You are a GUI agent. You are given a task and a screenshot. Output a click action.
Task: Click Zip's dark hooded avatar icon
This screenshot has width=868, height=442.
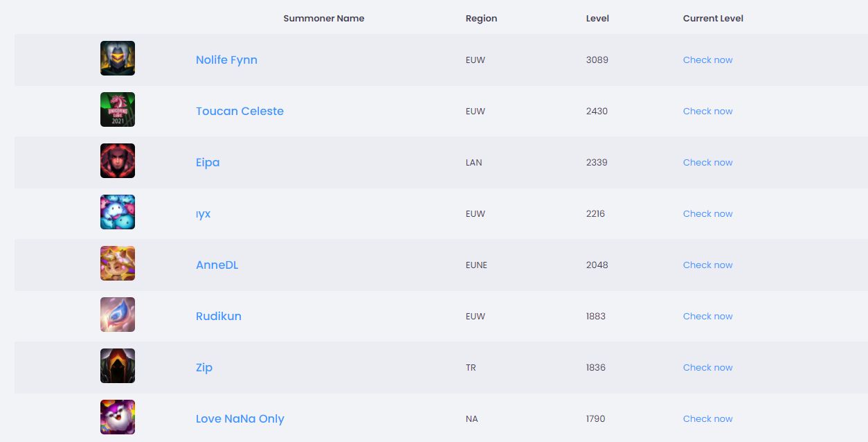[x=118, y=366]
